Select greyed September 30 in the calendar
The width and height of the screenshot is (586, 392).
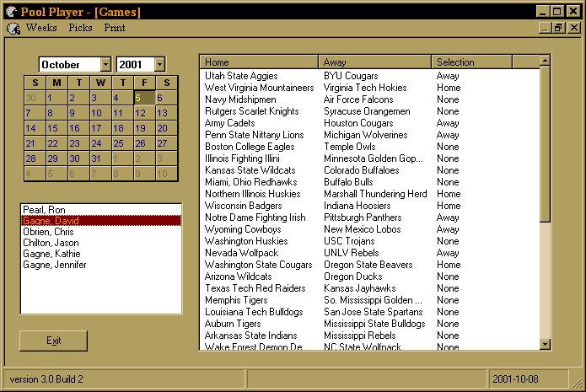[35, 98]
